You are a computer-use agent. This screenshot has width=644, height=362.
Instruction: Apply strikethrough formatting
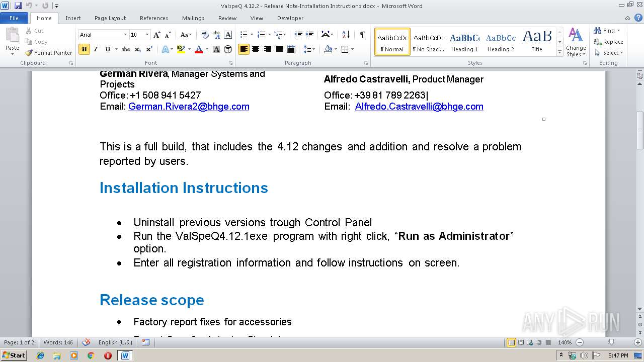point(126,49)
